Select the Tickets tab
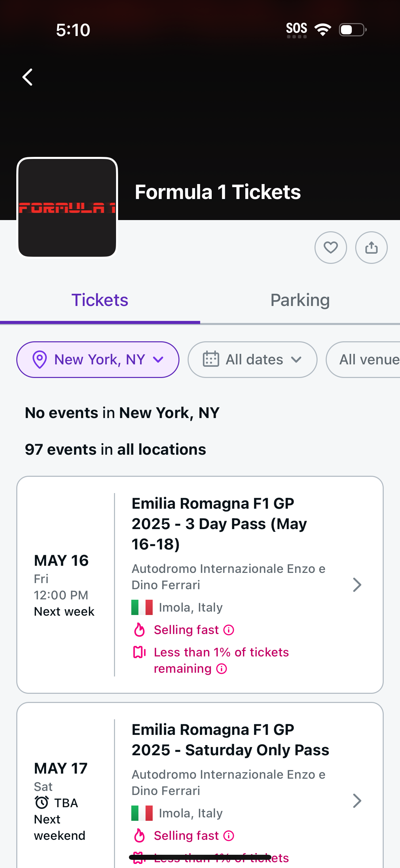The height and width of the screenshot is (868, 400). [100, 300]
